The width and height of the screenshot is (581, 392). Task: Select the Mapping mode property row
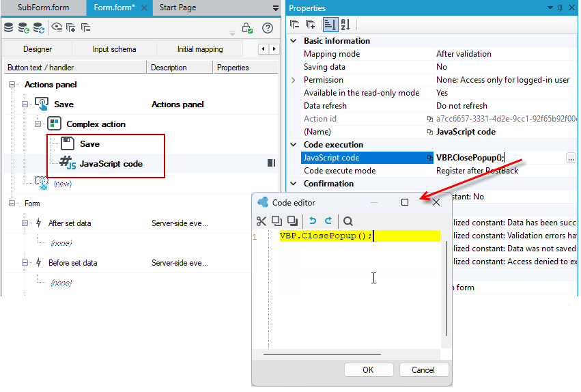pyautogui.click(x=439, y=54)
